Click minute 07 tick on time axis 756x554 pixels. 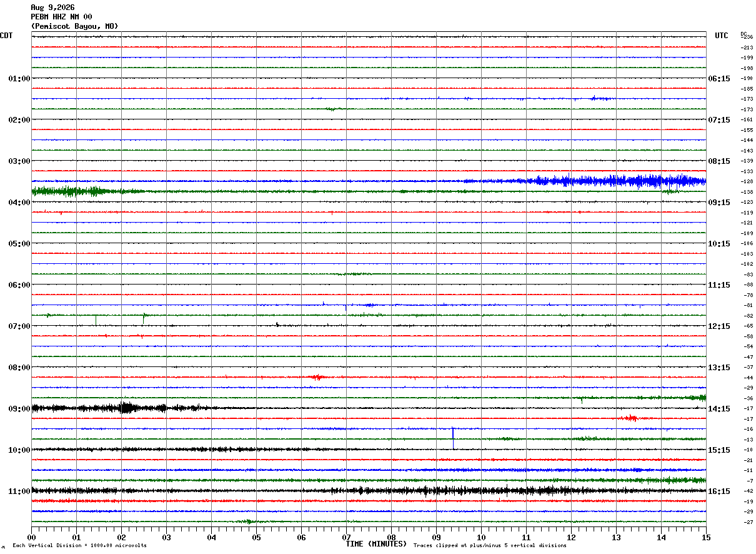[x=346, y=537]
